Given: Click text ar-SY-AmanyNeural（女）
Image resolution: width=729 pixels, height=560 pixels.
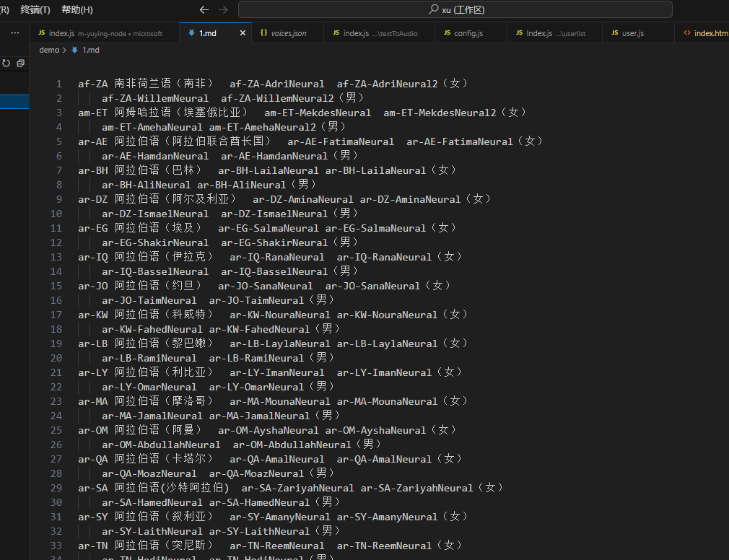Looking at the screenshot, I should (402, 516).
